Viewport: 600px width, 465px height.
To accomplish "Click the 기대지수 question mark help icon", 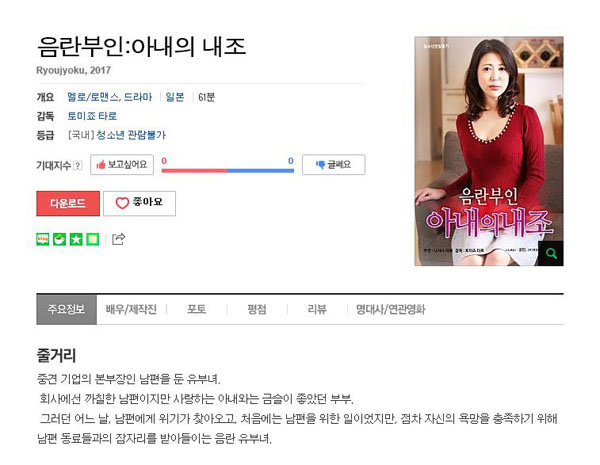I will coord(78,165).
